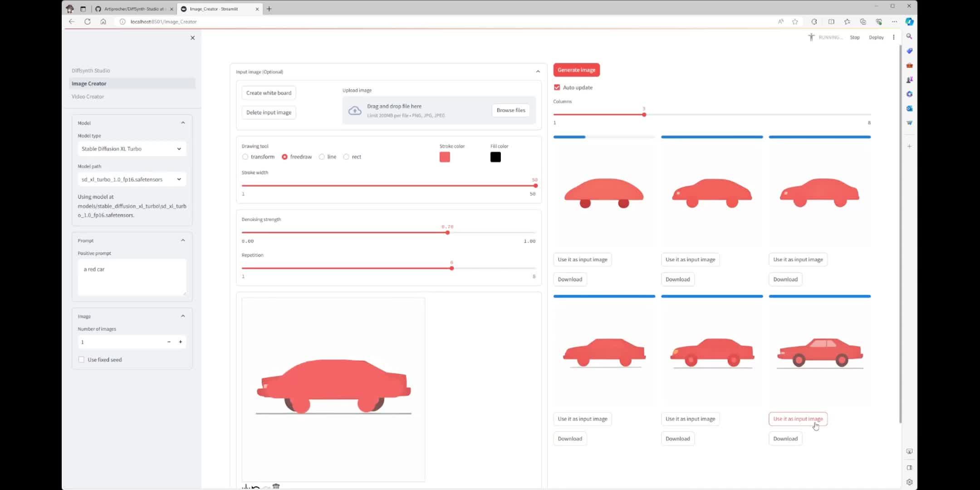
Task: Click the upload cloud icon
Action: (355, 110)
